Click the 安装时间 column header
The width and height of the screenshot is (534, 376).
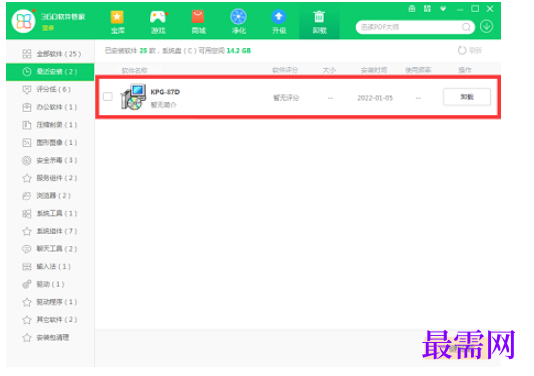(374, 70)
